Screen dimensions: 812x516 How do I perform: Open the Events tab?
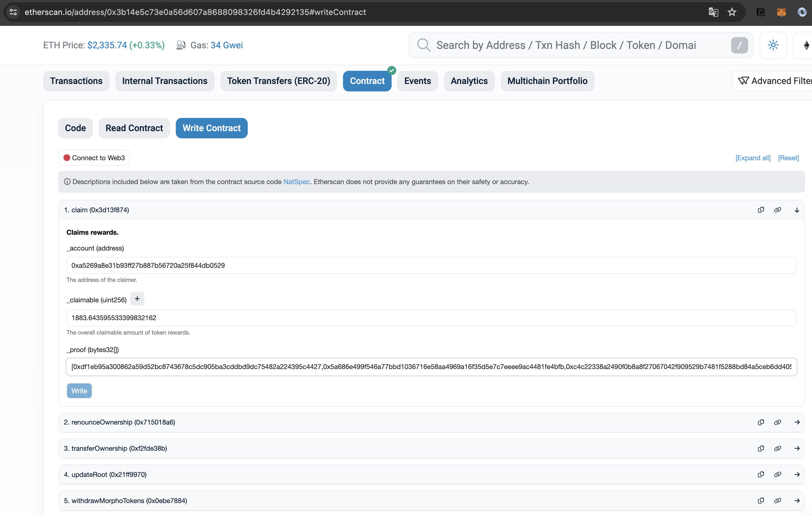pyautogui.click(x=418, y=81)
